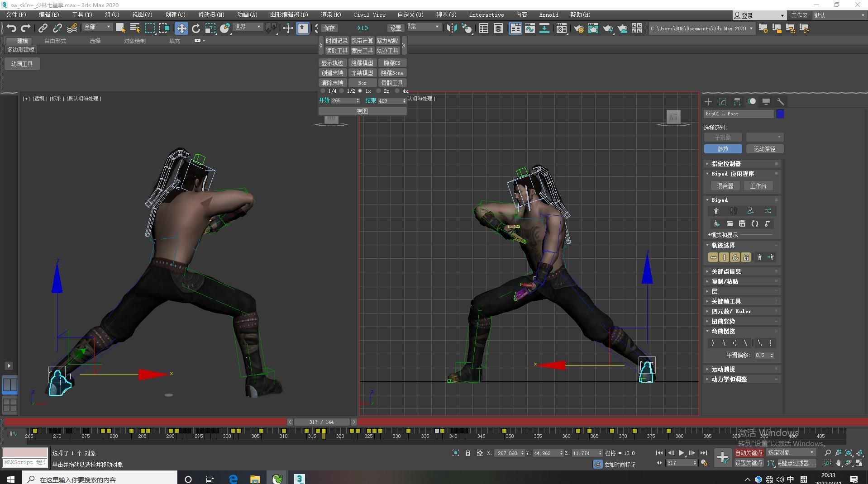Switch to the 对象绘制 ribbon tab
This screenshot has height=484, width=868.
(x=134, y=41)
